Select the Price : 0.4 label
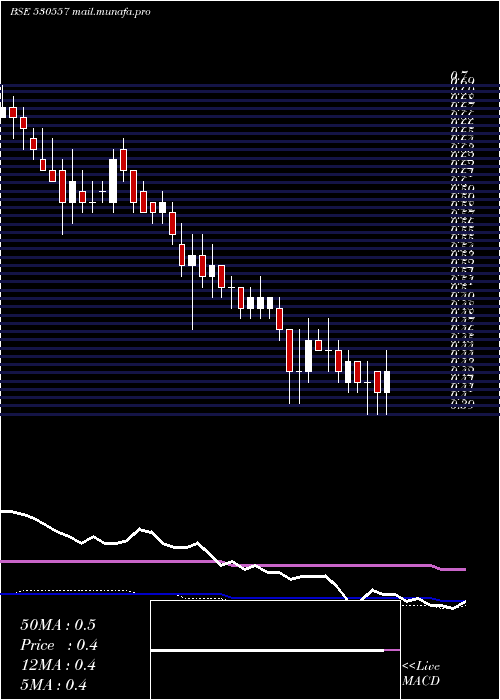500x700 pixels. pos(59,645)
